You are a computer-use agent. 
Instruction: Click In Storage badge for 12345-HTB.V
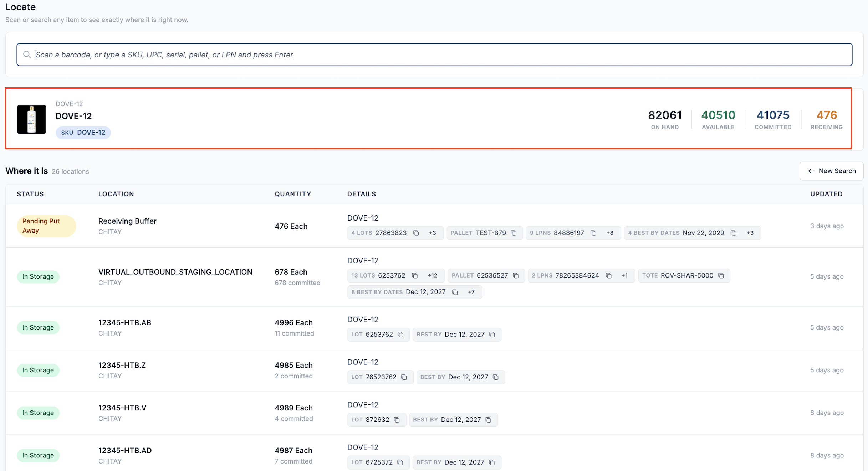(x=38, y=413)
